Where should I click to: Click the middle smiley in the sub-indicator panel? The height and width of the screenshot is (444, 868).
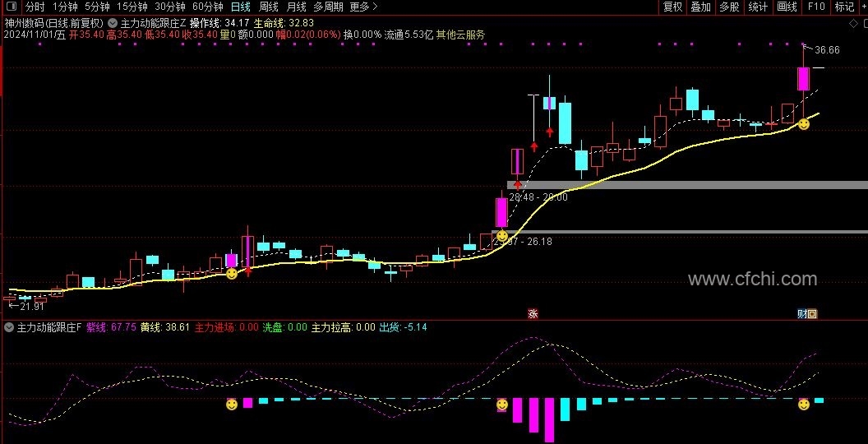(501, 405)
